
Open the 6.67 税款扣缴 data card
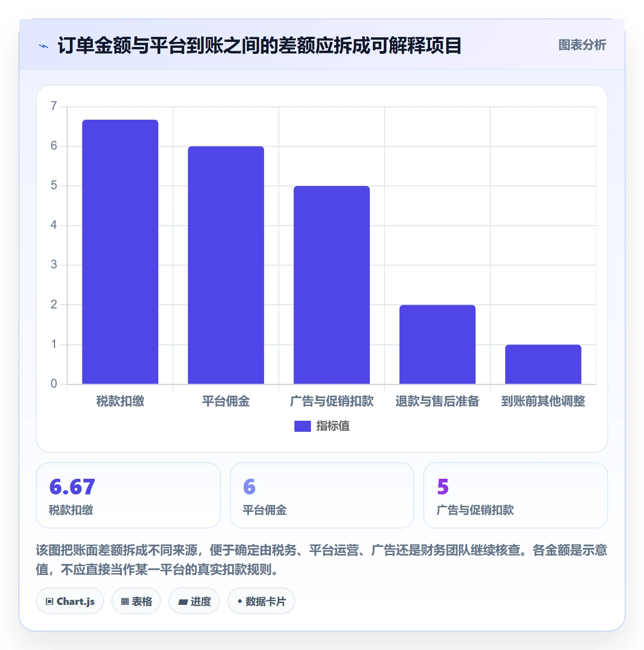click(128, 495)
